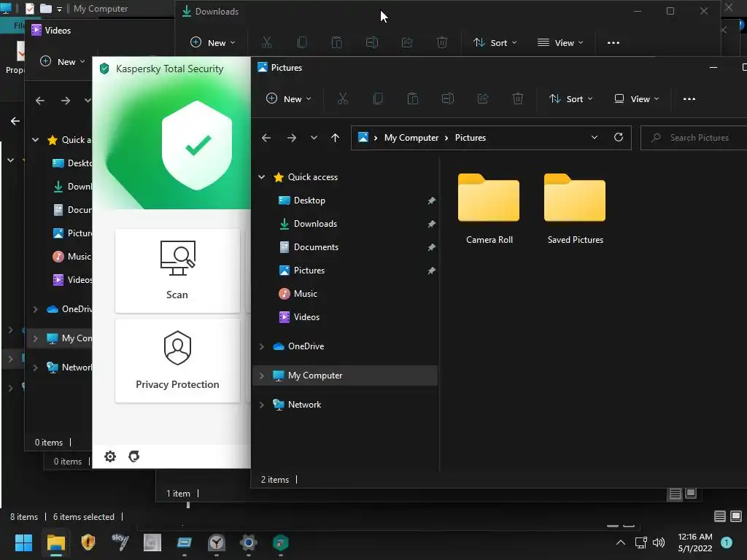Click Cut icon in Pictures toolbar
The width and height of the screenshot is (747, 560).
coord(343,98)
